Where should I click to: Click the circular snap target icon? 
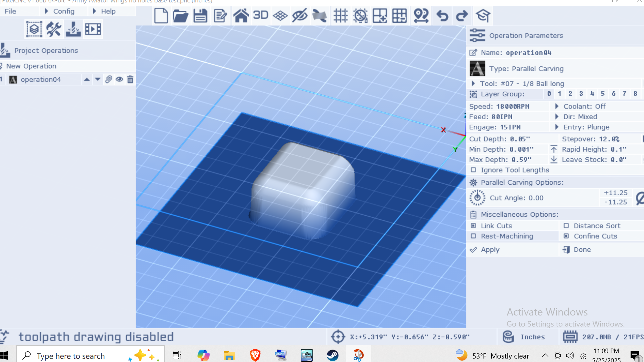[x=360, y=16]
